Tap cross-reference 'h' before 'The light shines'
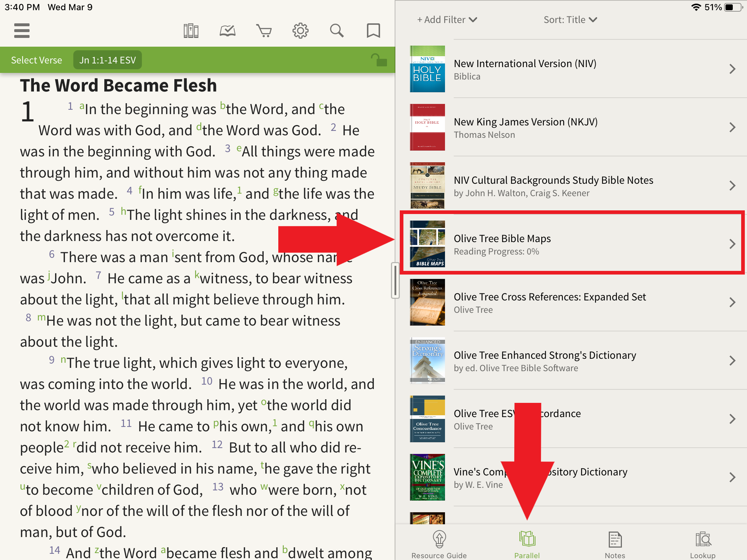Viewport: 747px width, 560px height. (x=124, y=211)
